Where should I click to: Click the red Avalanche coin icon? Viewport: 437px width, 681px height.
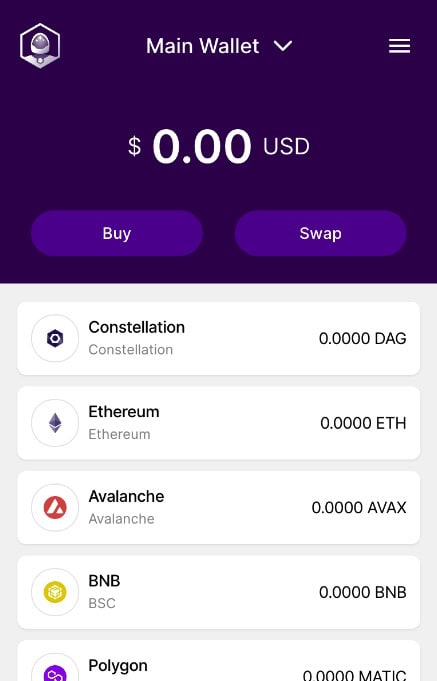pos(55,507)
